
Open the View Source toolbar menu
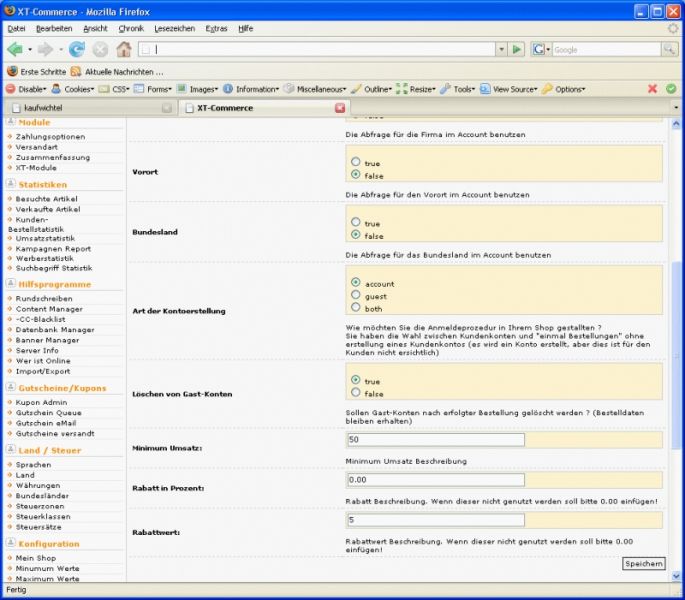[x=509, y=89]
